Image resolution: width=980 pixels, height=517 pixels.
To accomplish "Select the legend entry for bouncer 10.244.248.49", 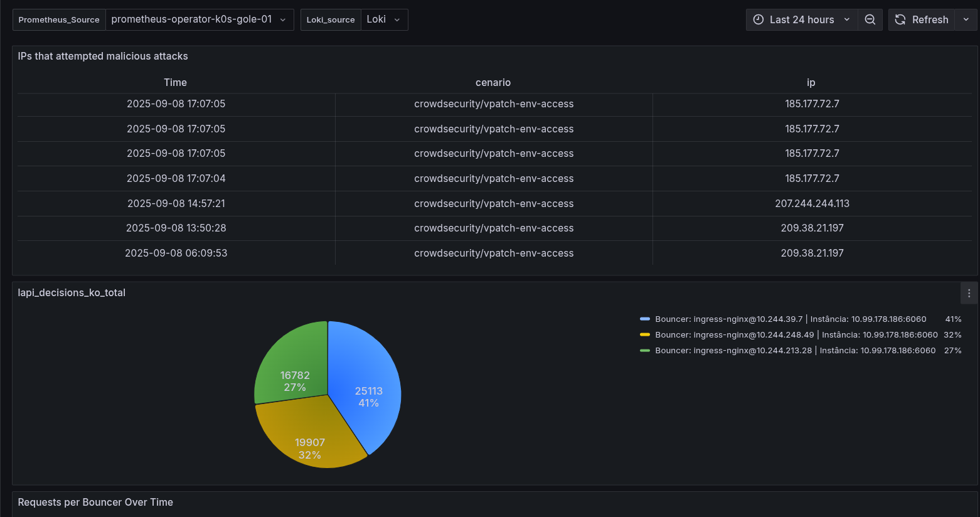I will (x=796, y=334).
